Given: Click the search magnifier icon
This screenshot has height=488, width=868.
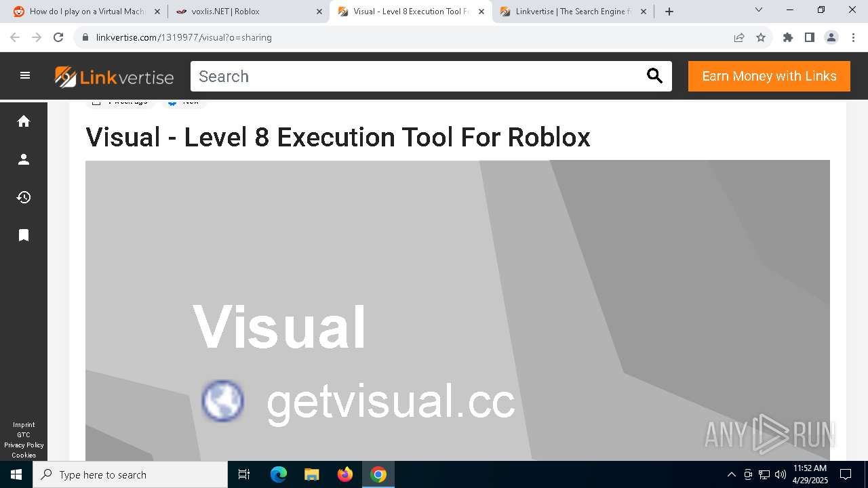Looking at the screenshot, I should [654, 76].
